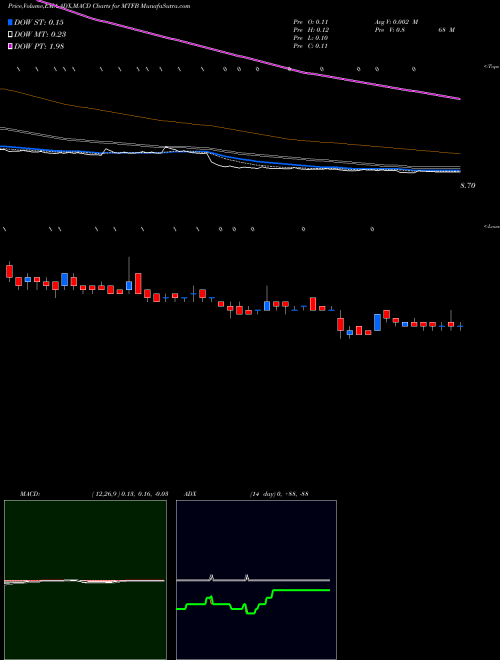Click the 'Avg V: 0.002 M' volume text
Screen dimensions: 500x660
pos(396,21)
